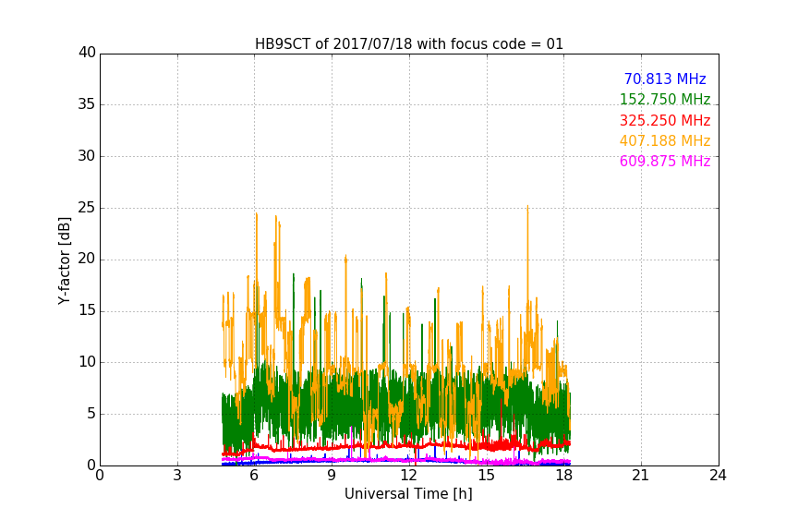Click the x-axis tick label 21
The height and width of the screenshot is (532, 798).
point(641,476)
